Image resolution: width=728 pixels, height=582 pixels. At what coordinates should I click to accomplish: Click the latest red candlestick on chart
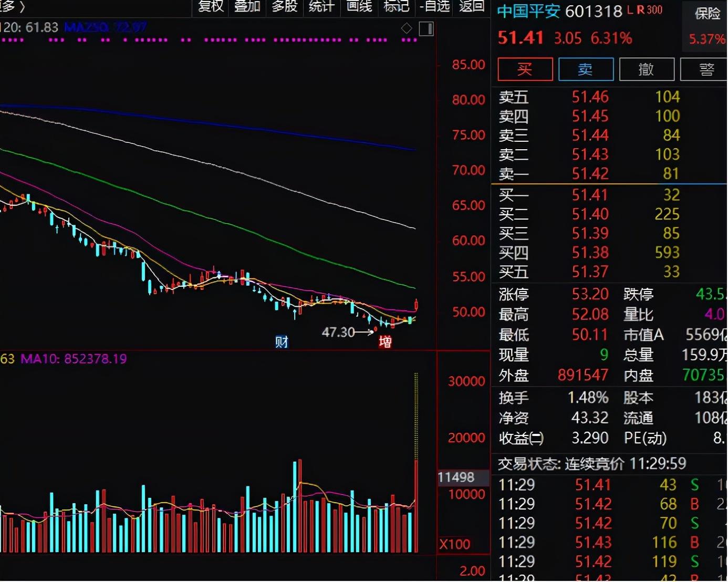(417, 305)
